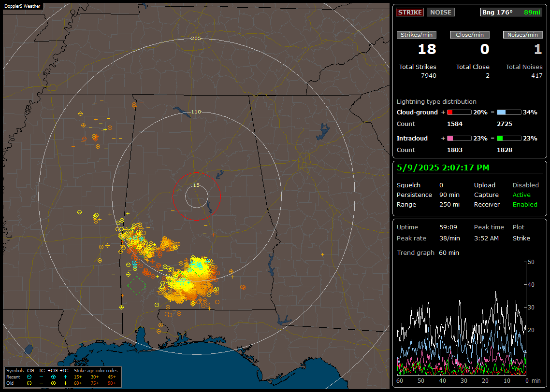Click the 60+ strike age color code

tap(78, 383)
